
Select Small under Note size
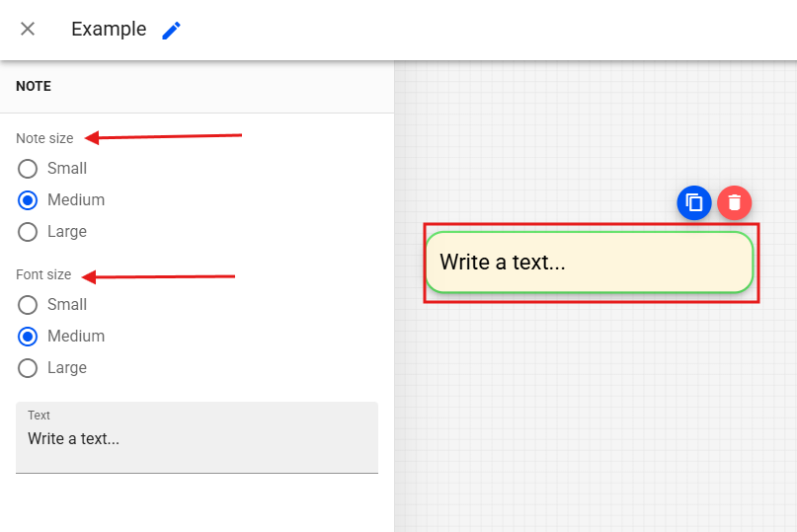pyautogui.click(x=28, y=169)
